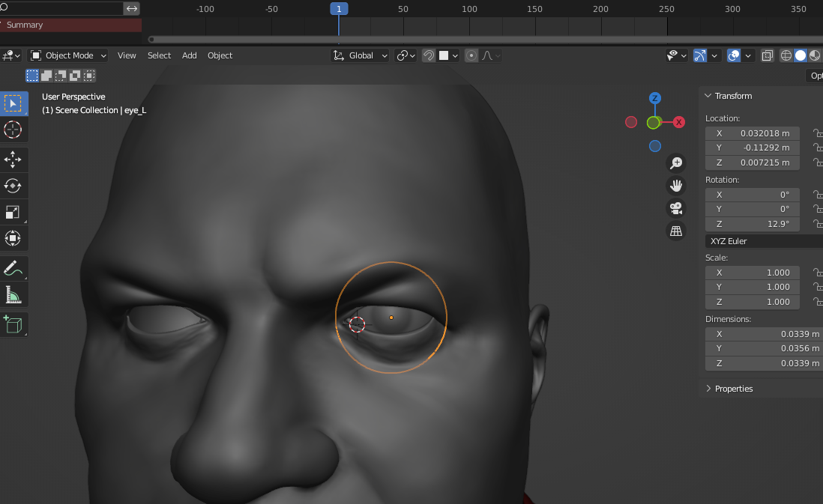
Task: Toggle proportional editing button
Action: point(471,55)
